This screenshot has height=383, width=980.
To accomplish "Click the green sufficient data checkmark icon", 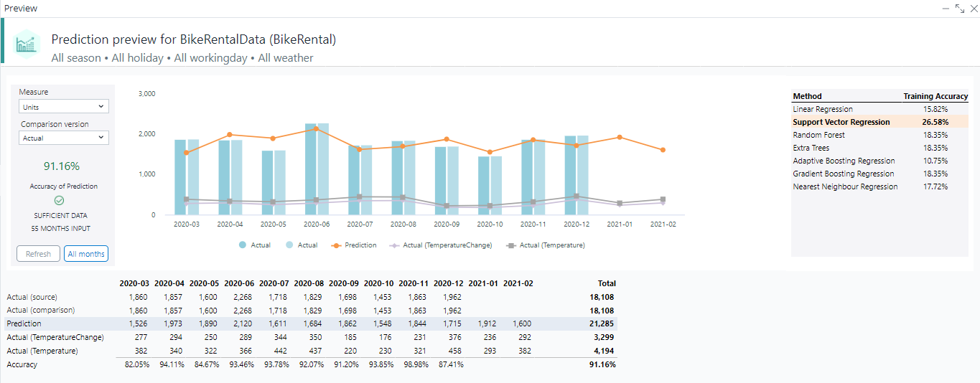I will [x=60, y=201].
